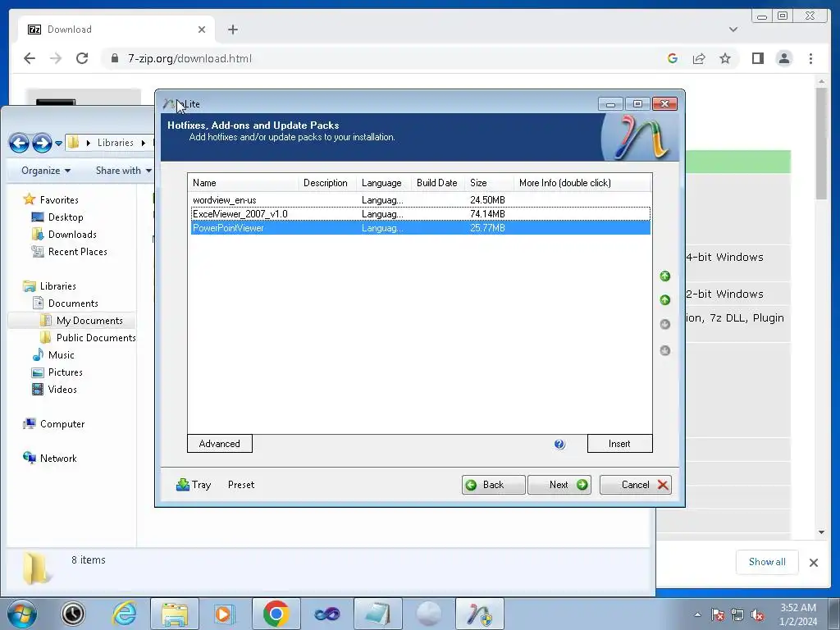Click Show all downloads button
The width and height of the screenshot is (840, 630).
(767, 562)
